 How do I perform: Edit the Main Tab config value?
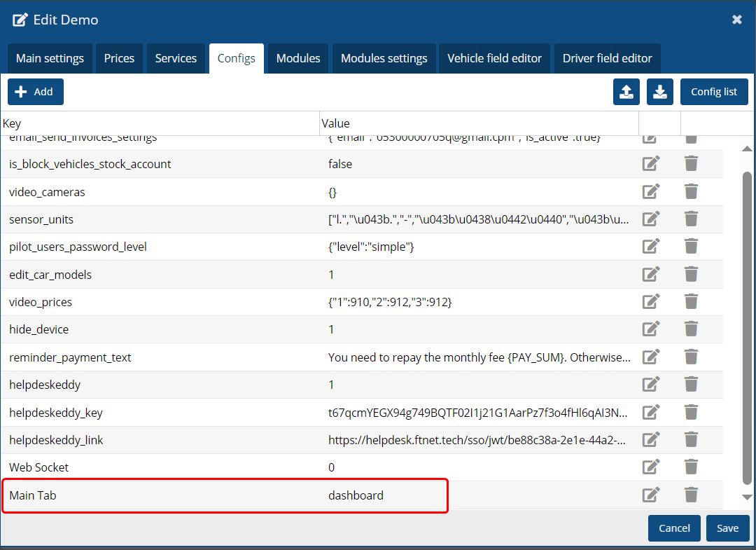pos(651,495)
